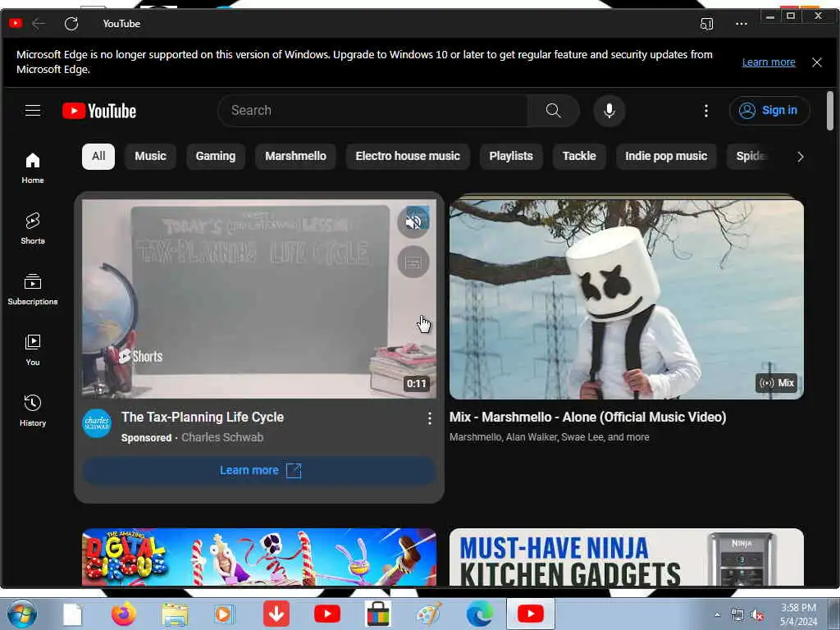Click the Sign in button
840x630 pixels.
(769, 111)
